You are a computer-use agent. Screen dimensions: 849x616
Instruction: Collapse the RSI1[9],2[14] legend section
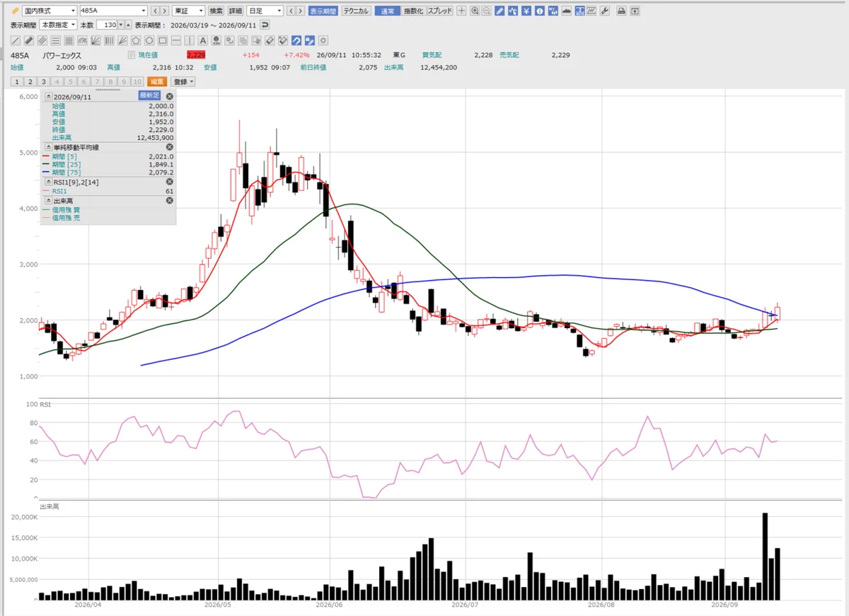pyautogui.click(x=49, y=182)
